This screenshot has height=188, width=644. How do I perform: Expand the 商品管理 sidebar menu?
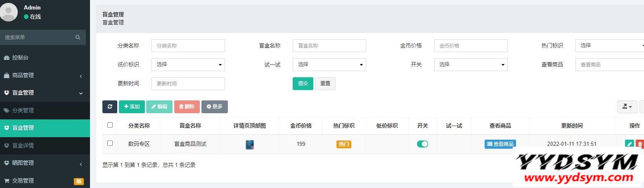point(45,75)
